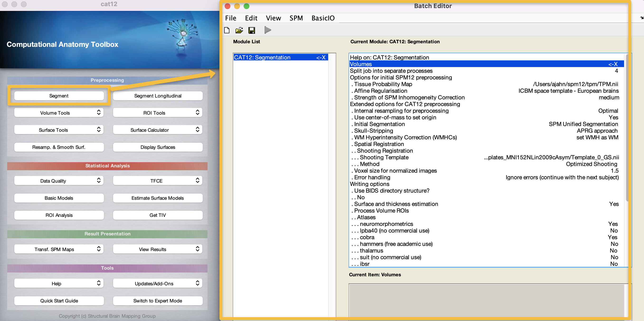This screenshot has width=644, height=321.
Task: Select the ibsr atlas row
Action: pyautogui.click(x=487, y=264)
